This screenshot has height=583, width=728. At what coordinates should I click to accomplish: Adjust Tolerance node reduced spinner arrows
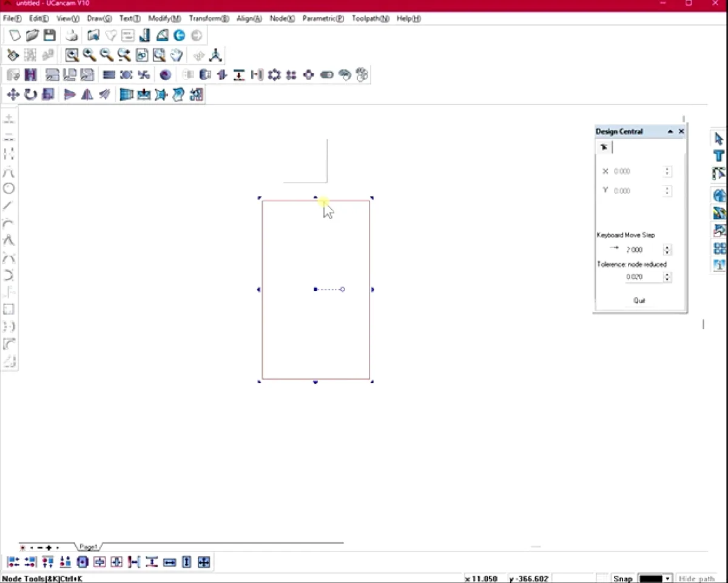pyautogui.click(x=667, y=277)
